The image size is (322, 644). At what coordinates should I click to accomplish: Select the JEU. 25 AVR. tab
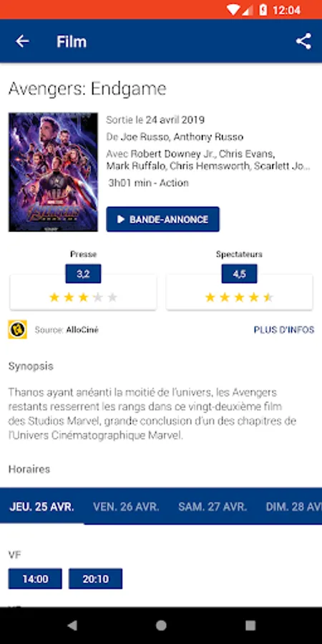(42, 507)
